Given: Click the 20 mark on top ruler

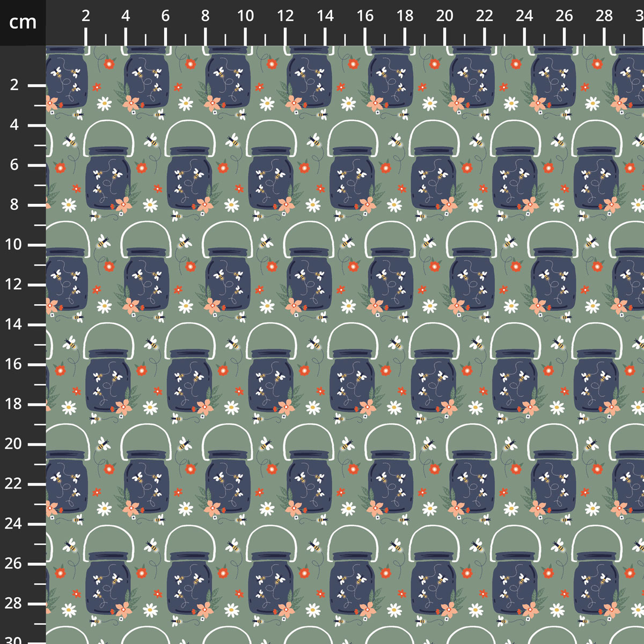Looking at the screenshot, I should point(444,16).
